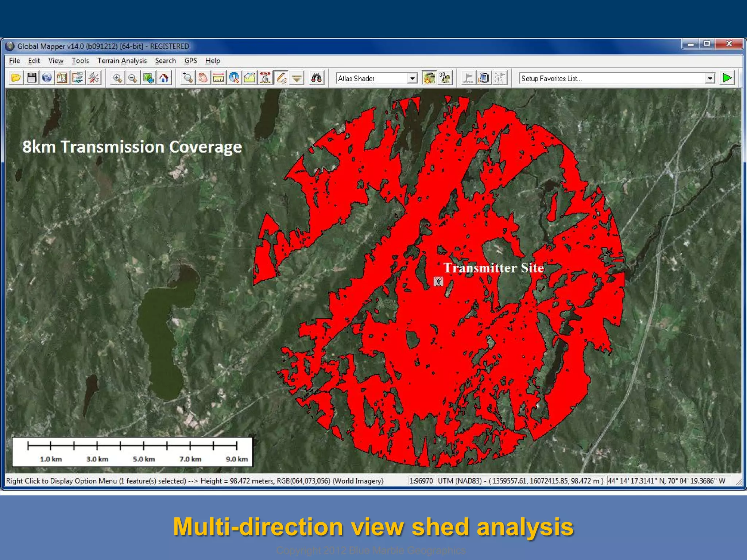
Task: Open the Search menu
Action: [x=166, y=61]
